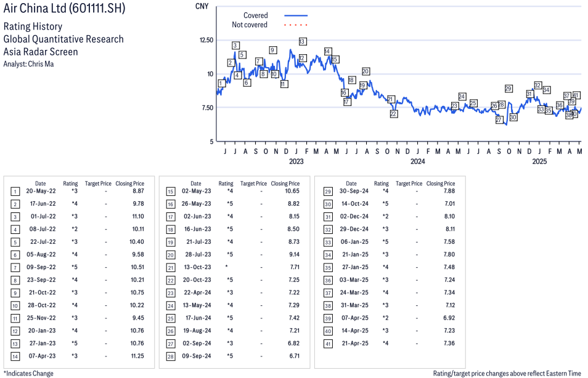Click the date 22-Apr-24 in the table

tap(197, 292)
